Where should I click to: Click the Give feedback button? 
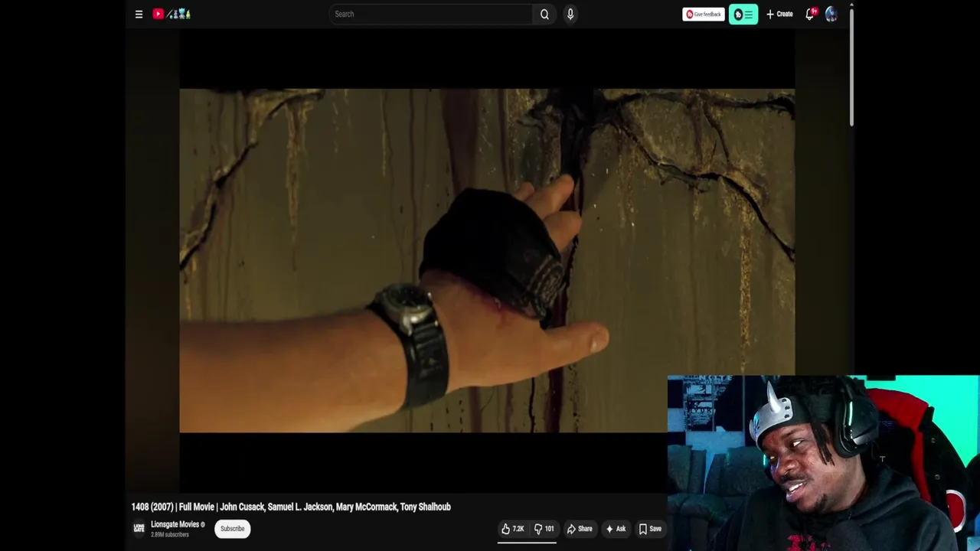point(704,14)
